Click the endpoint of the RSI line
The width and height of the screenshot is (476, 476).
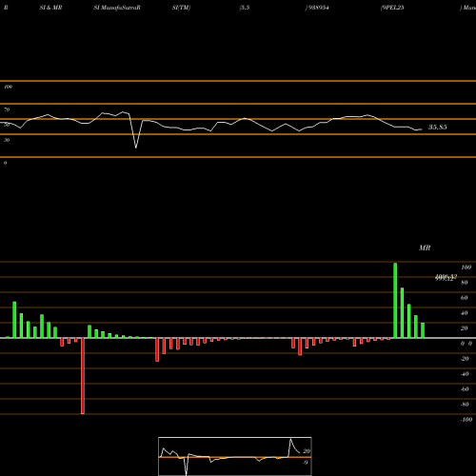click(421, 129)
